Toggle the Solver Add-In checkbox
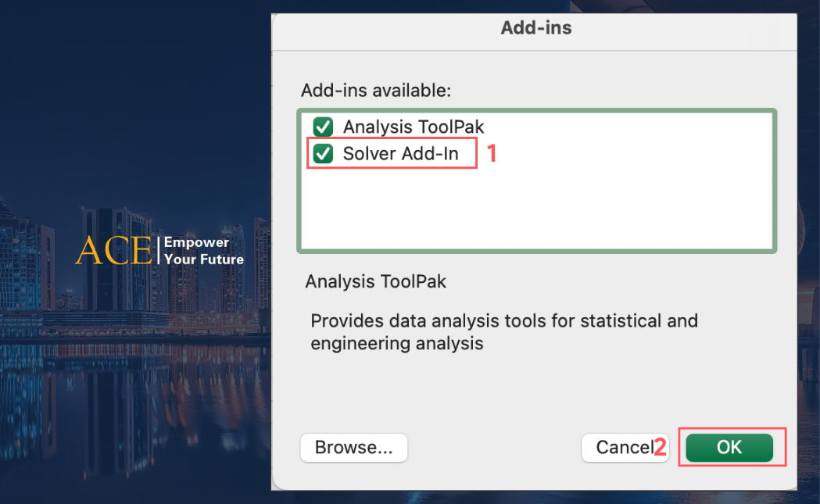This screenshot has width=820, height=504. [x=323, y=154]
